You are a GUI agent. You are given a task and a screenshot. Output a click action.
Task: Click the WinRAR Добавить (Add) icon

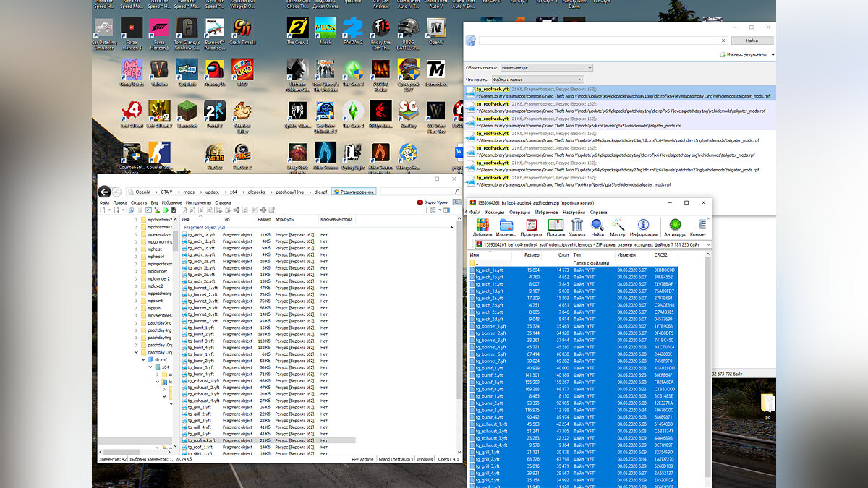click(x=482, y=226)
